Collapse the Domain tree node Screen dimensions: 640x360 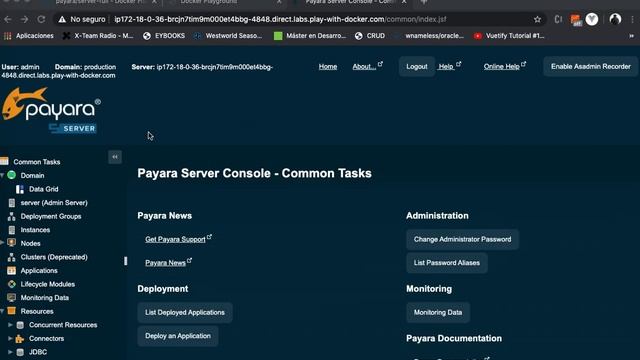pos(2,175)
